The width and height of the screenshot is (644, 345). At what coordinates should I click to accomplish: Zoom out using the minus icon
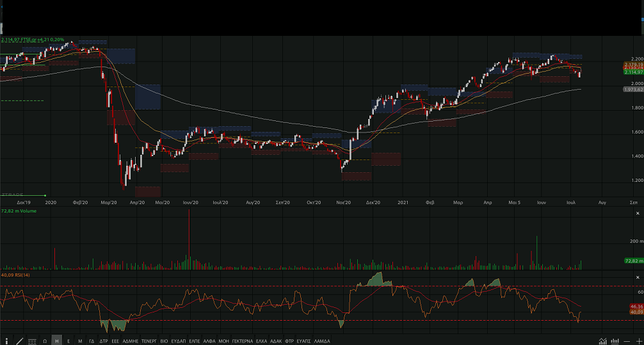tap(627, 341)
